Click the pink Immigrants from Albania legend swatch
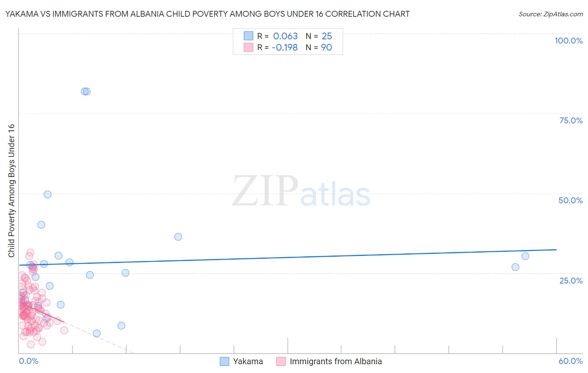588x373 pixels. (281, 361)
